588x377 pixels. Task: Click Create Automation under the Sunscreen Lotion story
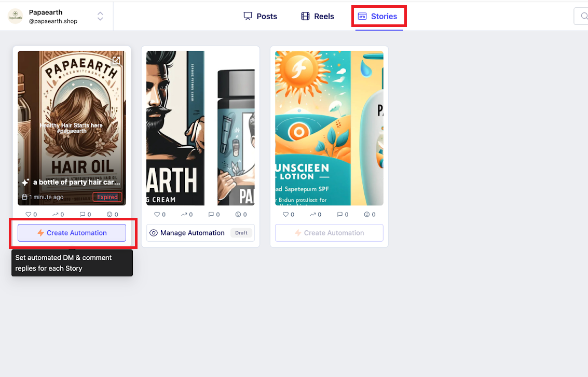tap(329, 233)
